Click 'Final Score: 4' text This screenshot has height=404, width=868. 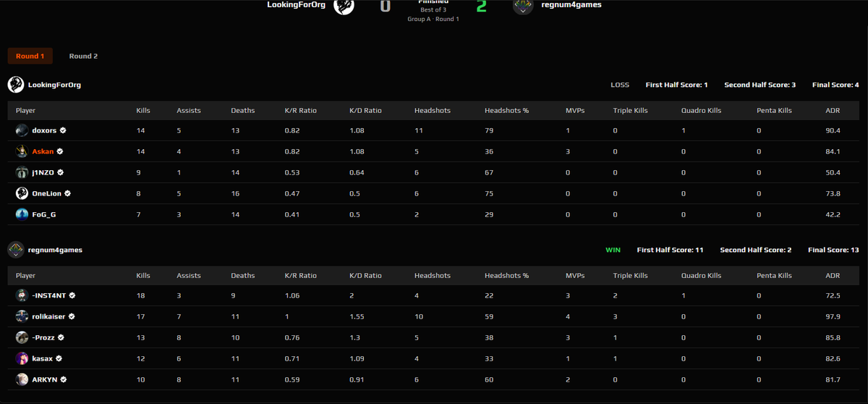835,85
